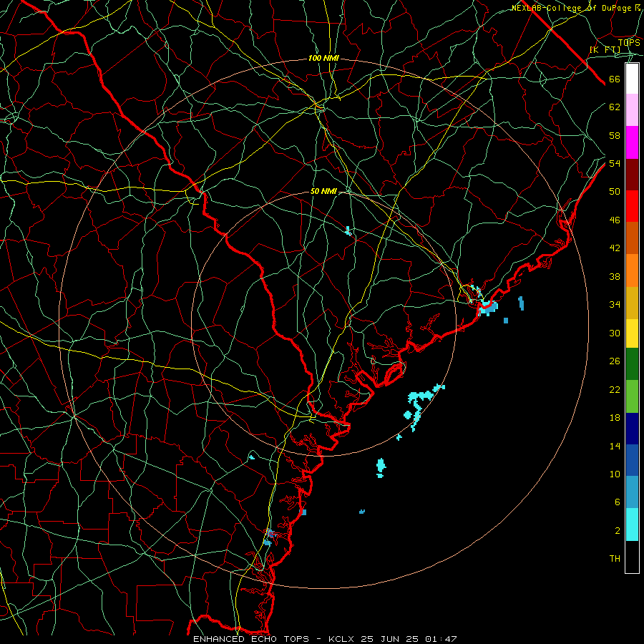The image size is (644, 644).
Task: Select the light green legend swatch
Action: 632,396
